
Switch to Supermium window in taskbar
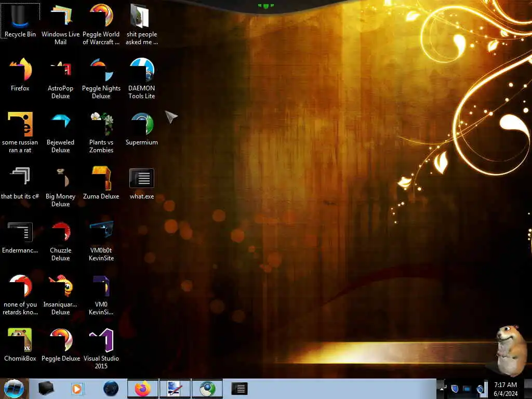[x=207, y=389]
